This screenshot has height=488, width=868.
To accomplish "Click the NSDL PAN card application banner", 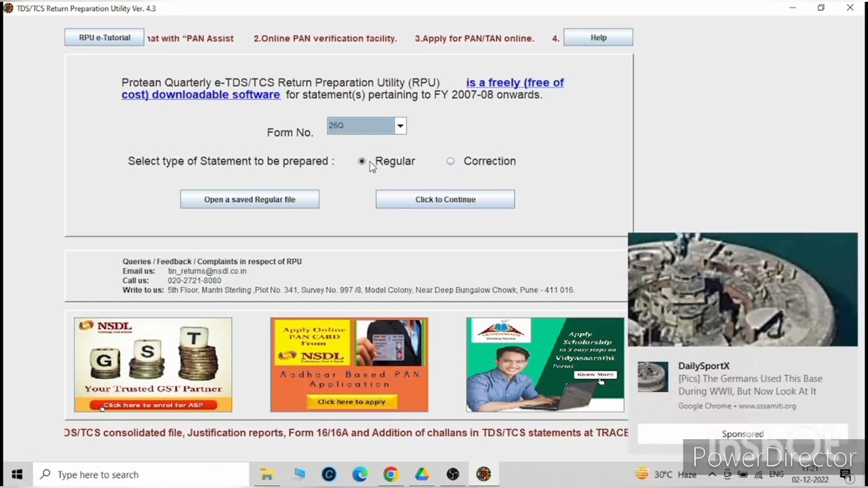I will click(349, 365).
